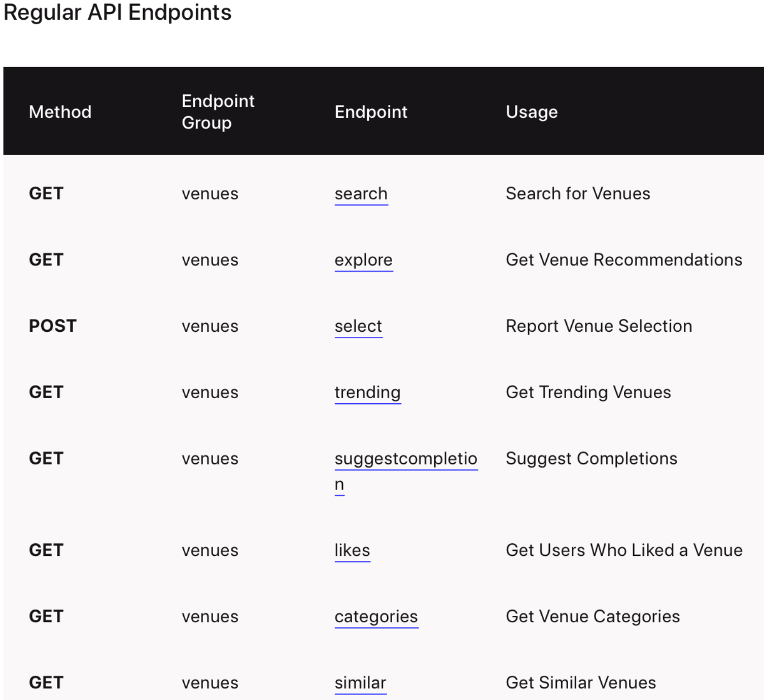
Task: Open the trending endpoint link
Action: click(x=367, y=392)
